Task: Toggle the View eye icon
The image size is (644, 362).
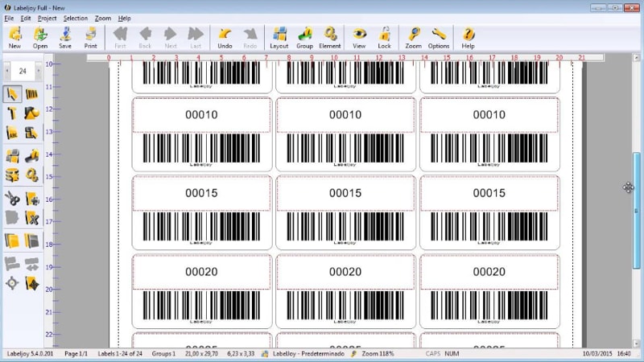Action: coord(359,38)
